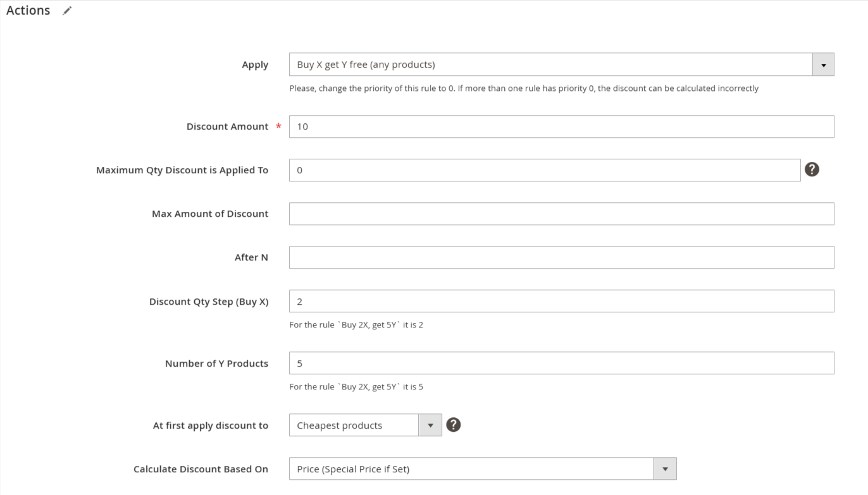Click the priority warning note under Apply
The image size is (868, 495).
pyautogui.click(x=524, y=89)
